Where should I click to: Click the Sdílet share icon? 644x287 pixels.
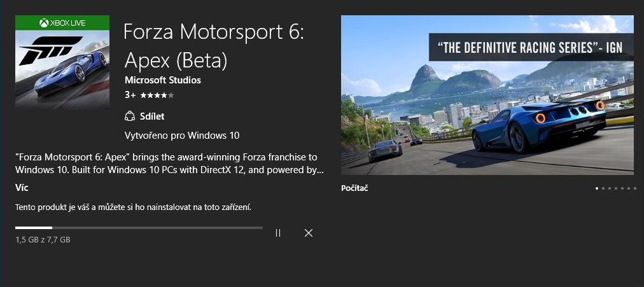tap(130, 116)
